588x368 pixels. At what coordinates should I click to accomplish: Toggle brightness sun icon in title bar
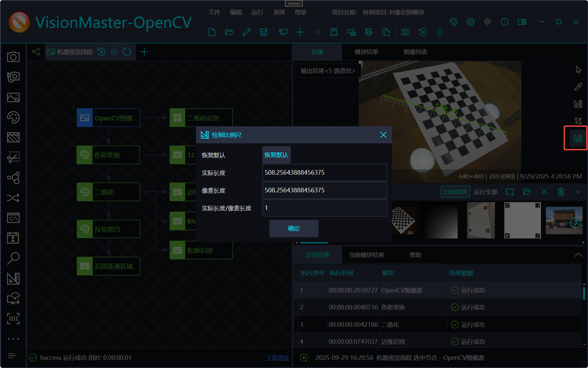click(487, 22)
